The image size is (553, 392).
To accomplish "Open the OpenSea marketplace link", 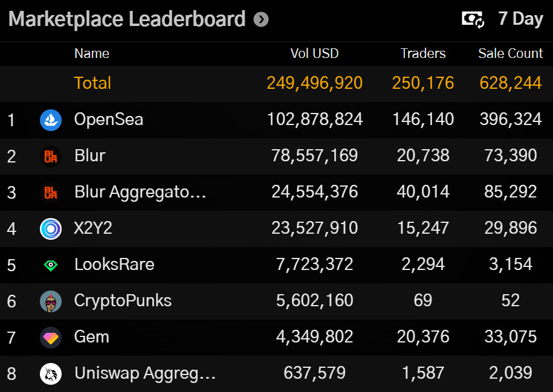I will (x=109, y=120).
